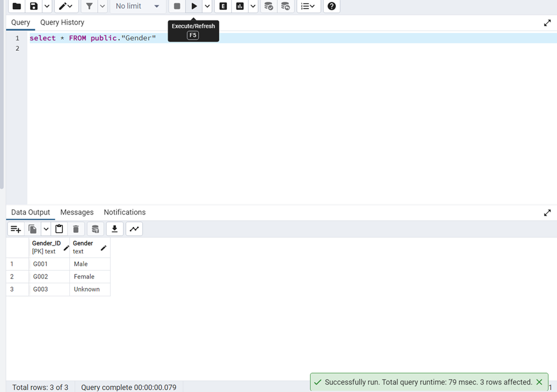Viewport: 557px width, 392px height.
Task: Expand the execute options dropdown arrow
Action: 207,6
